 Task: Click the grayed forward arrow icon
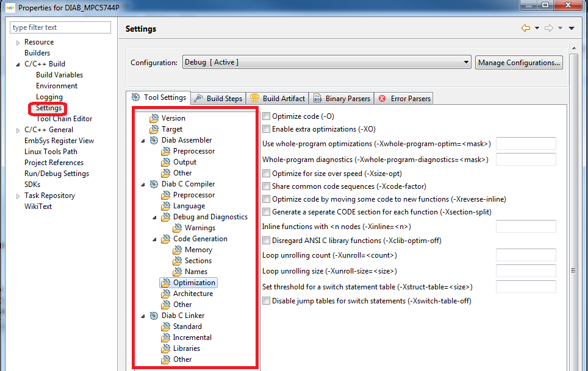pyautogui.click(x=549, y=28)
